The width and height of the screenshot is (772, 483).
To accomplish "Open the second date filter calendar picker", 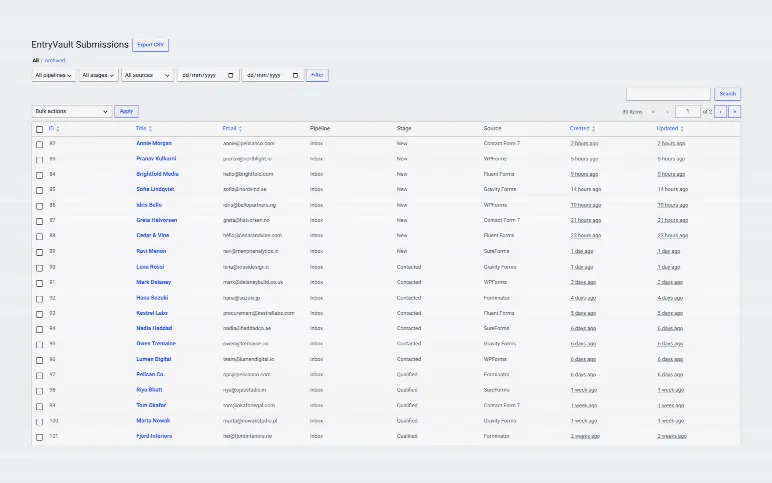I will coord(295,75).
